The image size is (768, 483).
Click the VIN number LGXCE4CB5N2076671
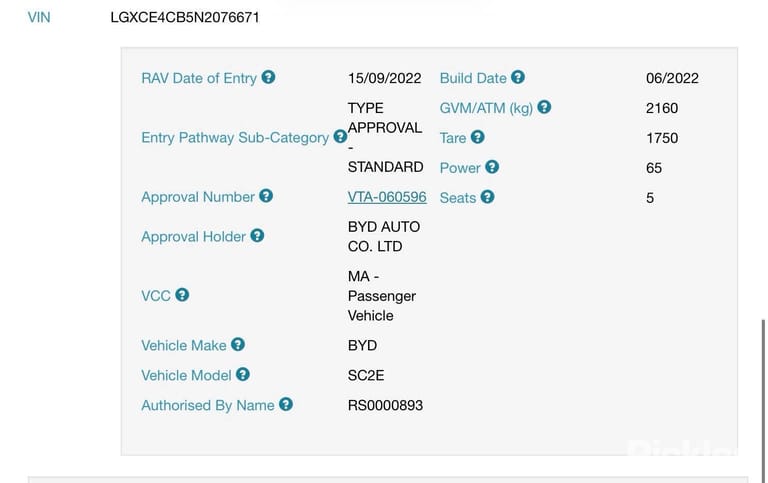coord(185,18)
